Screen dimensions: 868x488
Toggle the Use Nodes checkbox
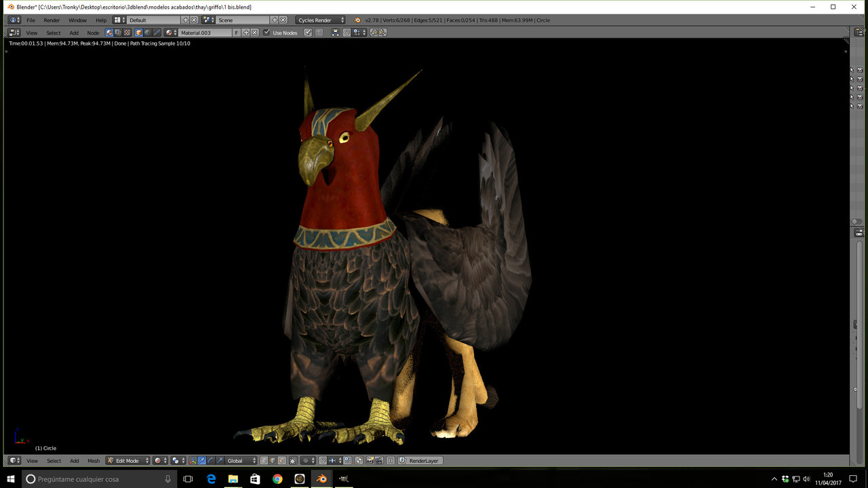(x=267, y=33)
